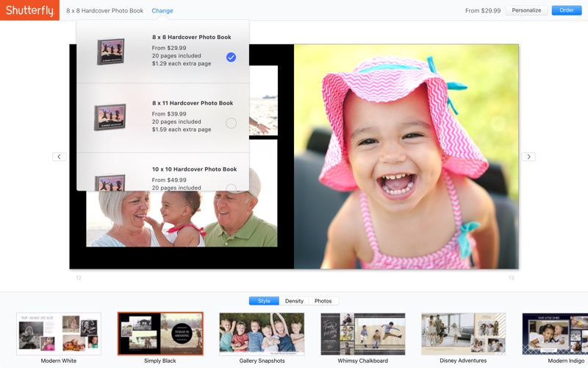Choose the Disney Adventures style thumbnail
Viewport: 588px width, 368px height.
pos(463,333)
